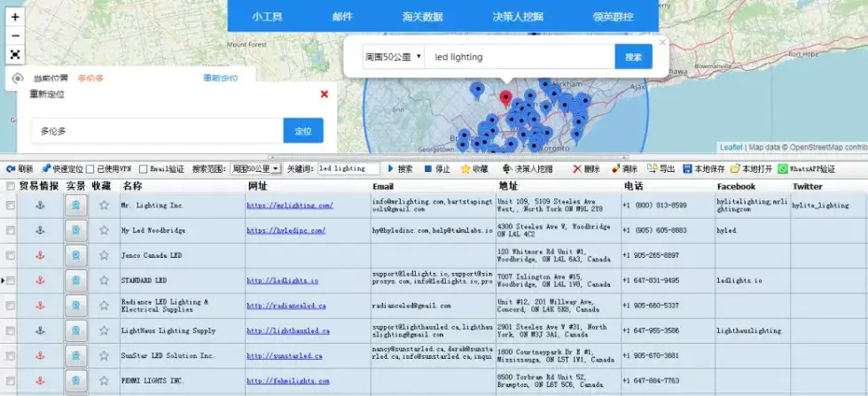868x396 pixels.
Task: Click the 关键词 keyword field in toolbar
Action: click(348, 168)
